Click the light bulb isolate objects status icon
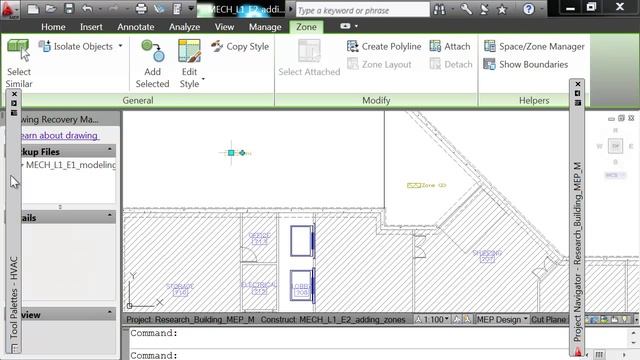 pyautogui.click(x=624, y=319)
